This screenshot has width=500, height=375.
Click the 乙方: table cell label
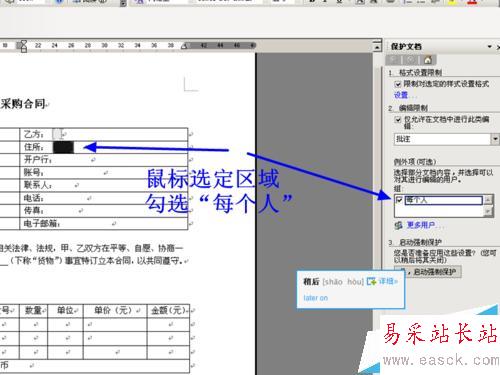tap(33, 134)
